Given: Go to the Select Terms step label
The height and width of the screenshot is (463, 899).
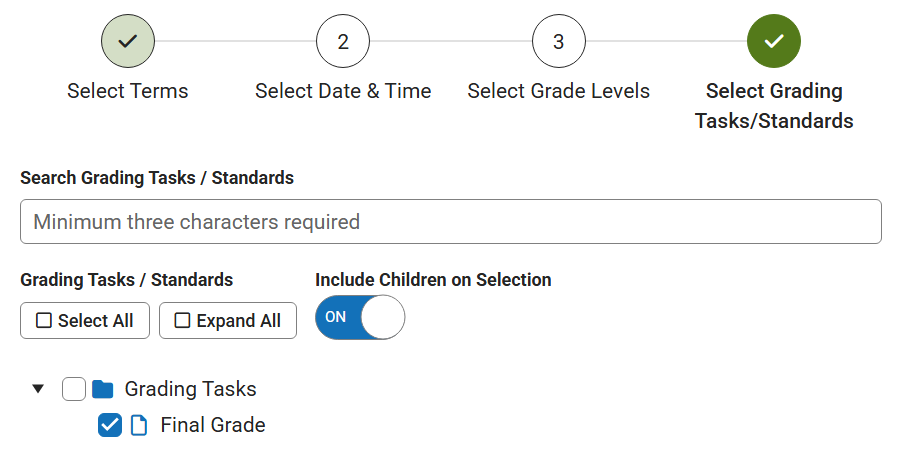Looking at the screenshot, I should pyautogui.click(x=128, y=91).
